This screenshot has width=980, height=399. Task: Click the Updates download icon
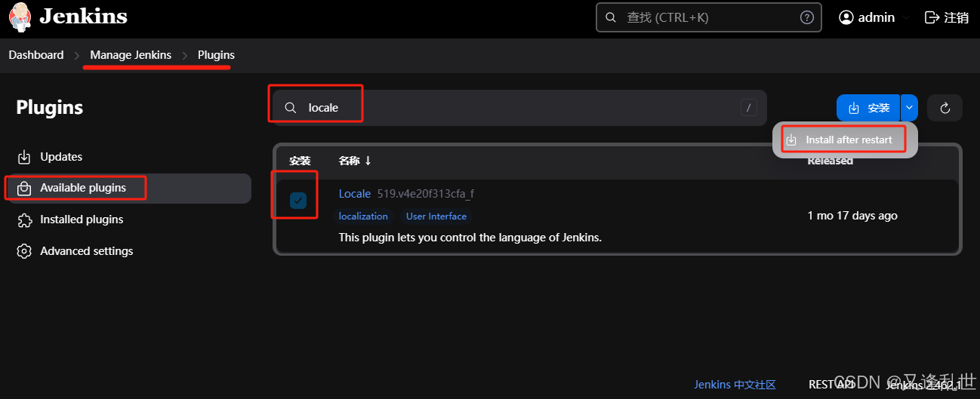(24, 157)
